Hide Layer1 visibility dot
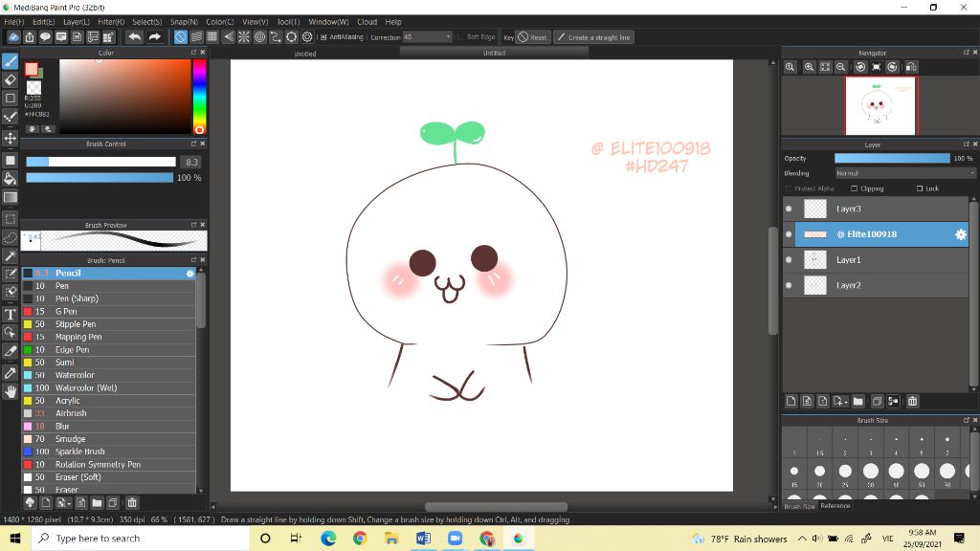 789,260
